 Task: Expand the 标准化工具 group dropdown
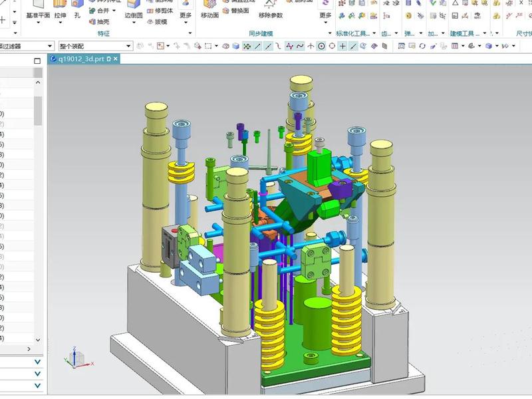click(374, 33)
